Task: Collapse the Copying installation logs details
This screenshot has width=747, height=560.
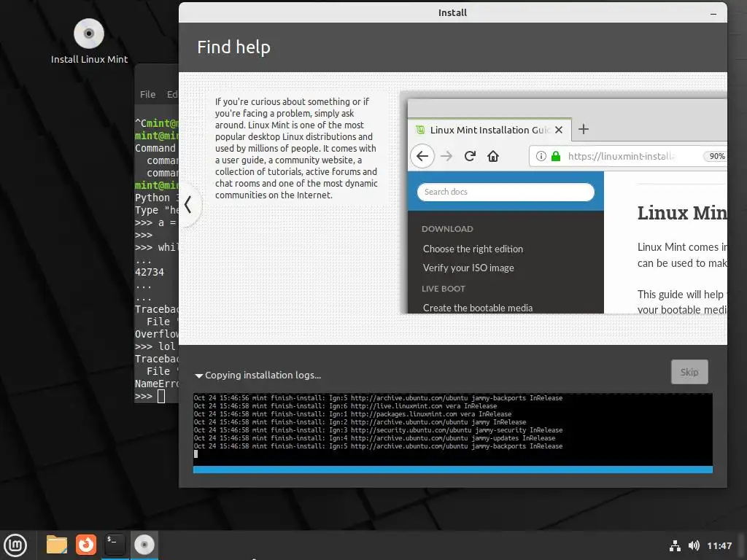Action: (198, 376)
